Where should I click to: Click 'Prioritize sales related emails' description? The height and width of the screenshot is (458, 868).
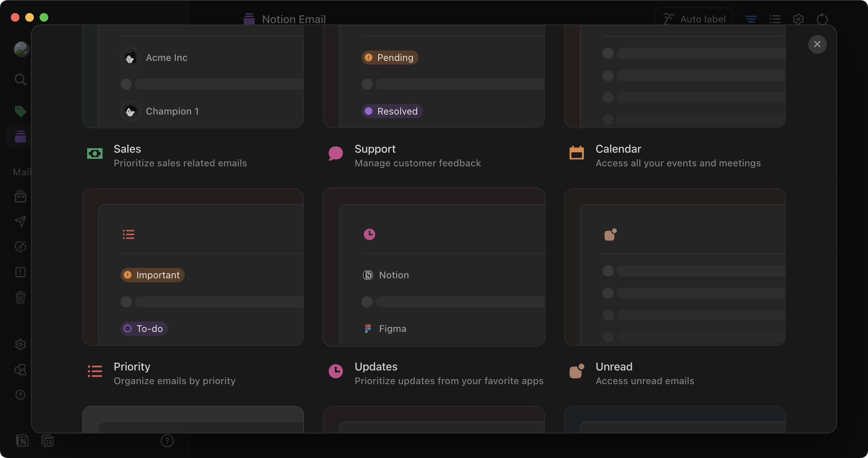pos(180,163)
